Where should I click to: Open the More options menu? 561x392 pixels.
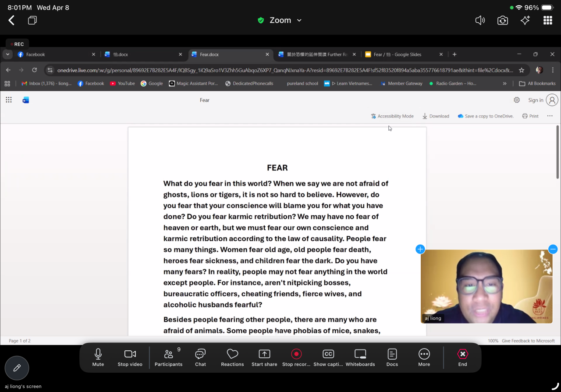[424, 357]
